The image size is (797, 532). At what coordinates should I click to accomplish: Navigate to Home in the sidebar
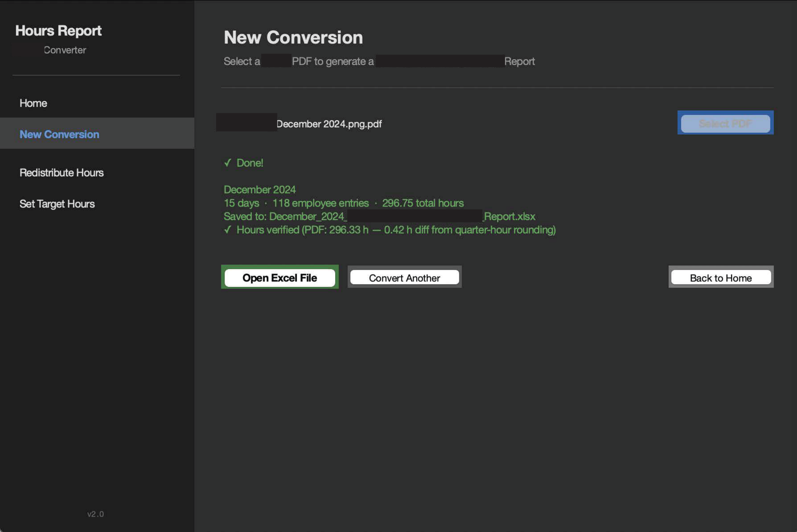click(33, 103)
